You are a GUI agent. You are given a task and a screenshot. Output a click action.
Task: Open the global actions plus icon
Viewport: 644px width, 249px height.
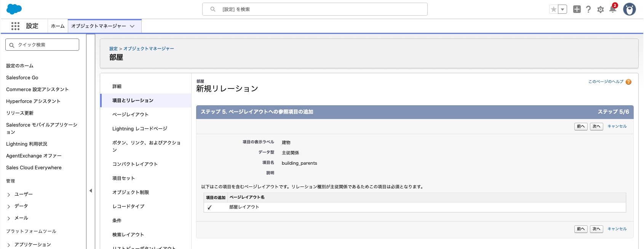577,9
